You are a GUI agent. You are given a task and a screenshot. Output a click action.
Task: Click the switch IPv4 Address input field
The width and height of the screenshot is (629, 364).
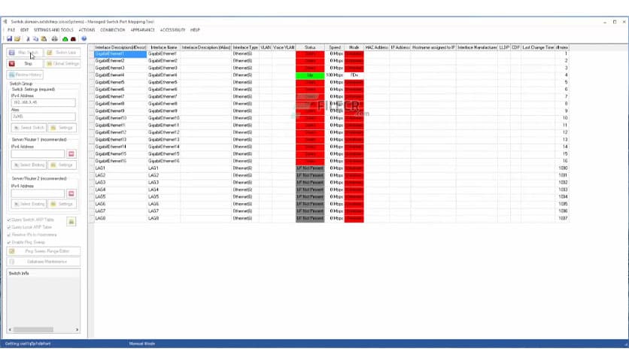coord(44,102)
